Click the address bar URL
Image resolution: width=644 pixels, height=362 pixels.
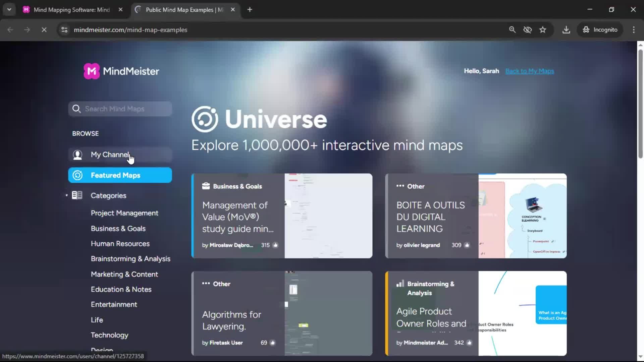tap(130, 30)
